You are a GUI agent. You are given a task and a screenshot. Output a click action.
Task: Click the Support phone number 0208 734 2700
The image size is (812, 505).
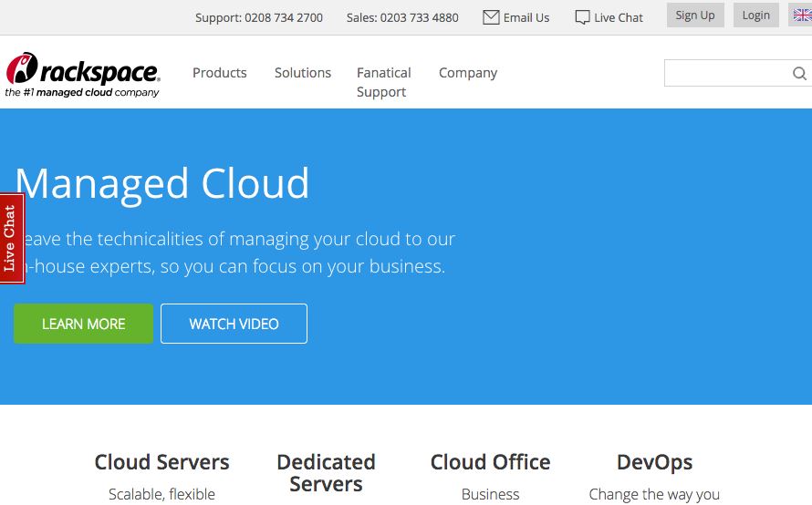(x=284, y=17)
